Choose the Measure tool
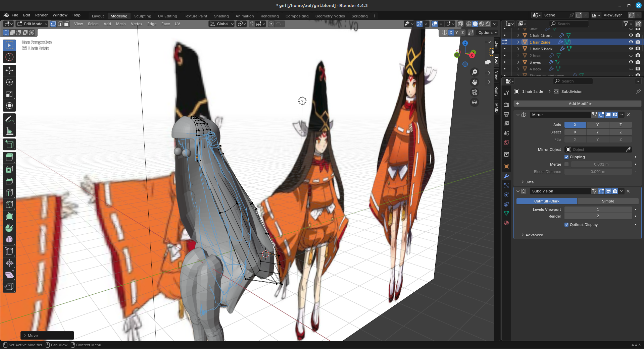 coord(9,131)
